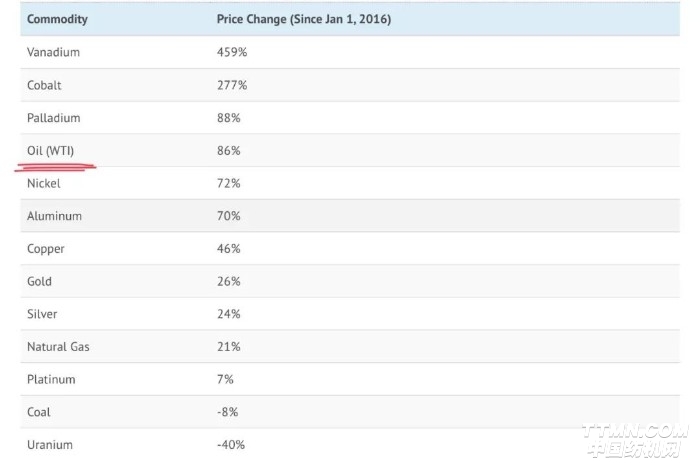Select the Coal row label

38,412
